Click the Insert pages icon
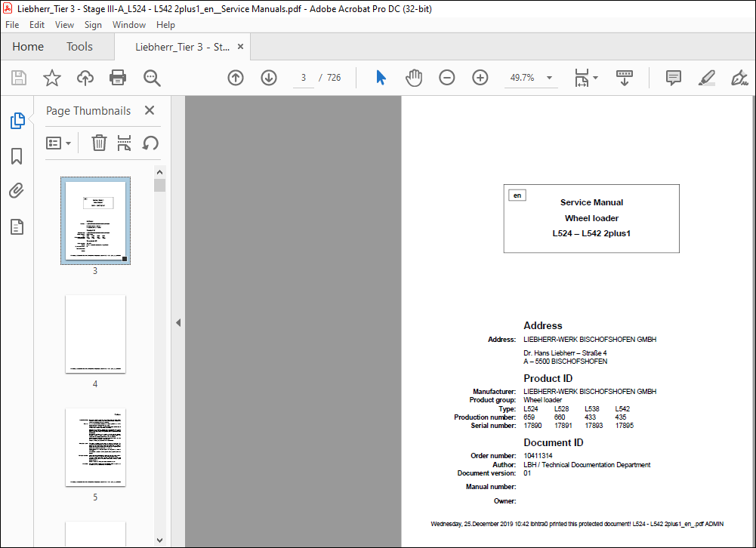 pos(125,143)
